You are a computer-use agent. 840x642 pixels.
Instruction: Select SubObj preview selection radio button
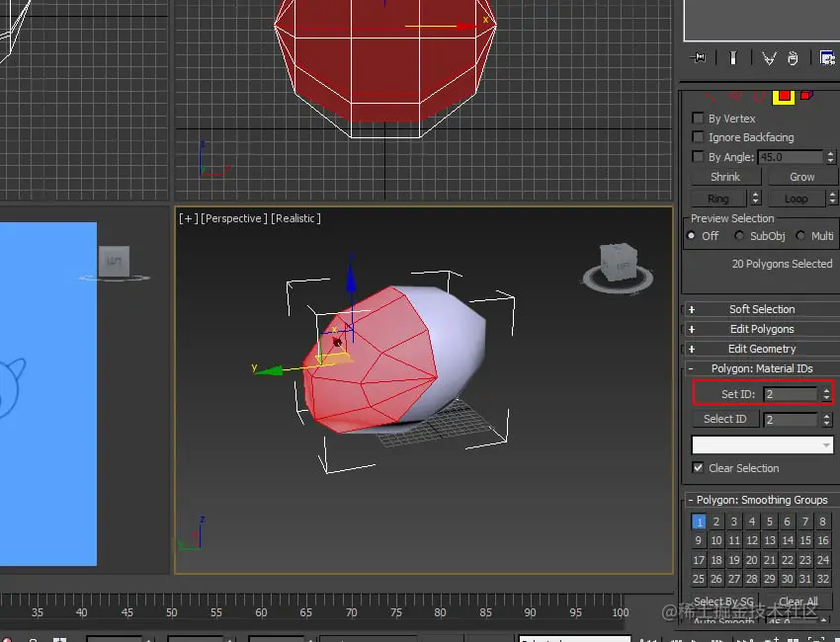[739, 236]
